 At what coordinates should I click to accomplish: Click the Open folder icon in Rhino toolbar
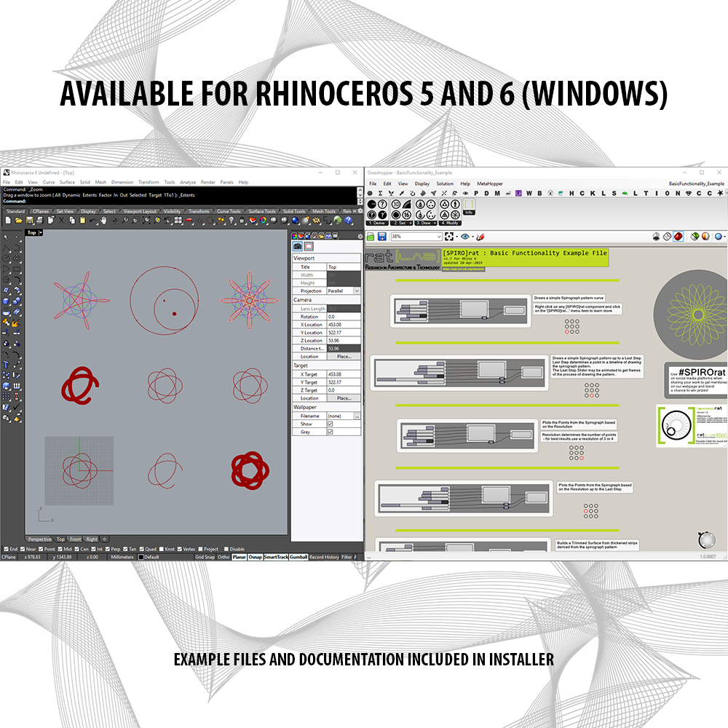point(19,221)
